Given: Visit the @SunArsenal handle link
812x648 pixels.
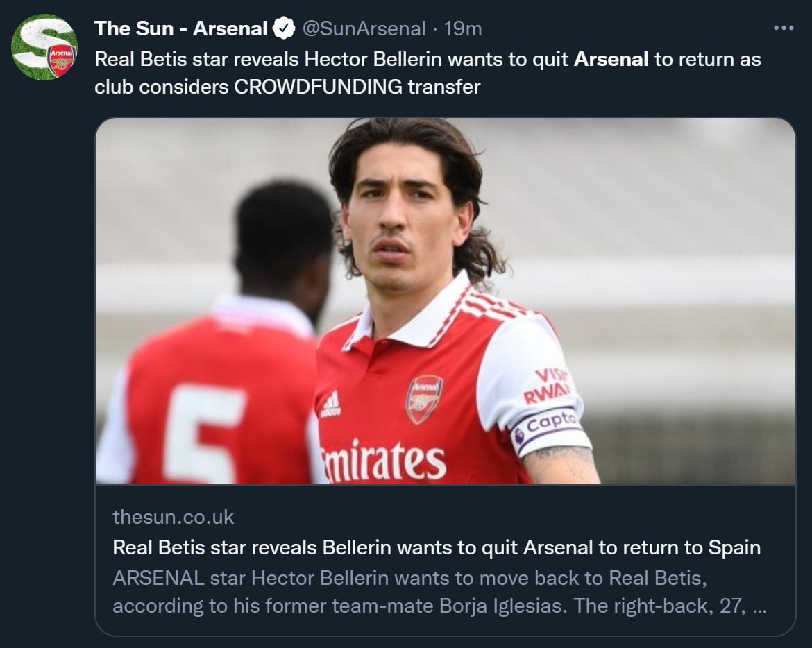Looking at the screenshot, I should tap(363, 28).
